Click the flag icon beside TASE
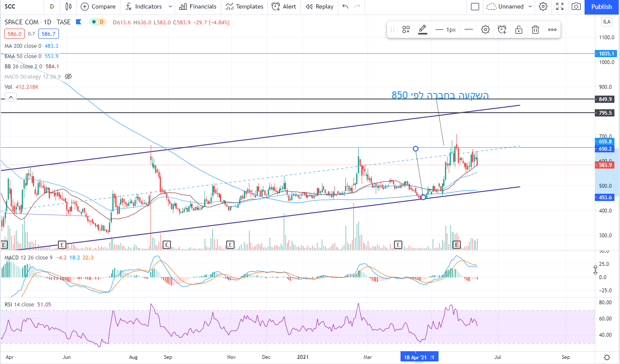620x364 pixels. pyautogui.click(x=79, y=22)
